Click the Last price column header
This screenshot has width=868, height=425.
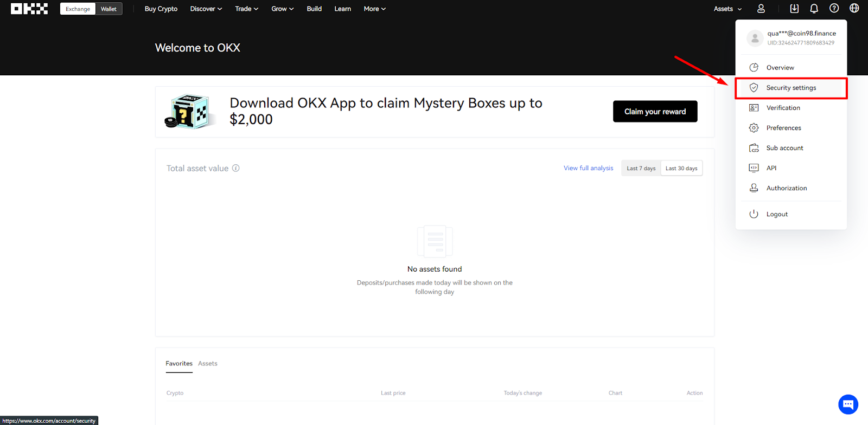[x=393, y=393]
